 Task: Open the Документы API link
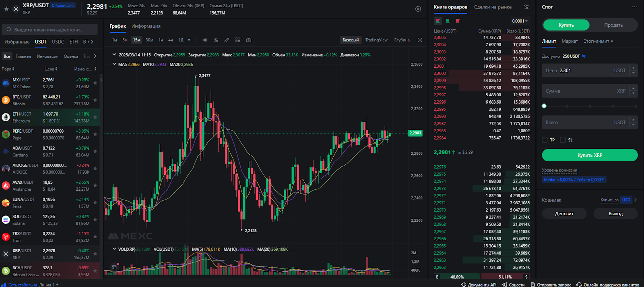(x=479, y=285)
